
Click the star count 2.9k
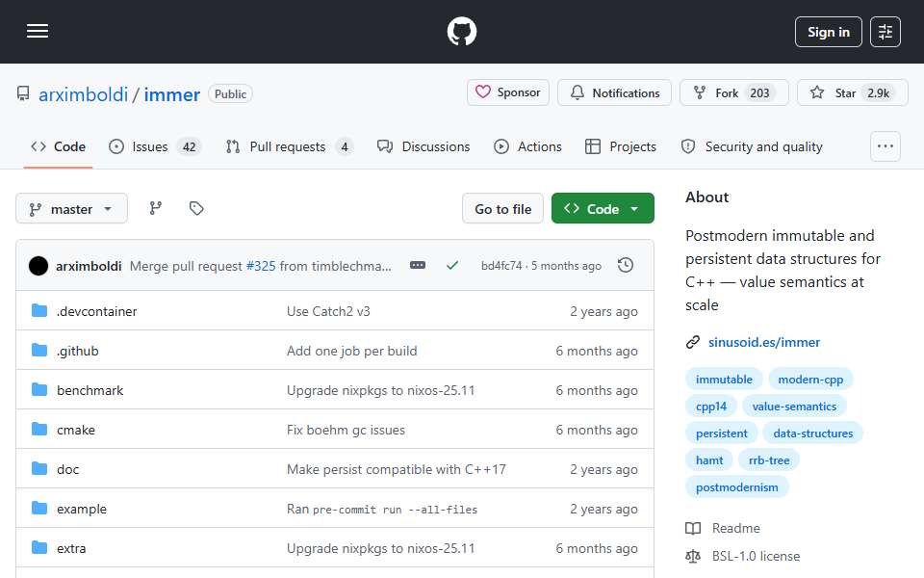(878, 93)
